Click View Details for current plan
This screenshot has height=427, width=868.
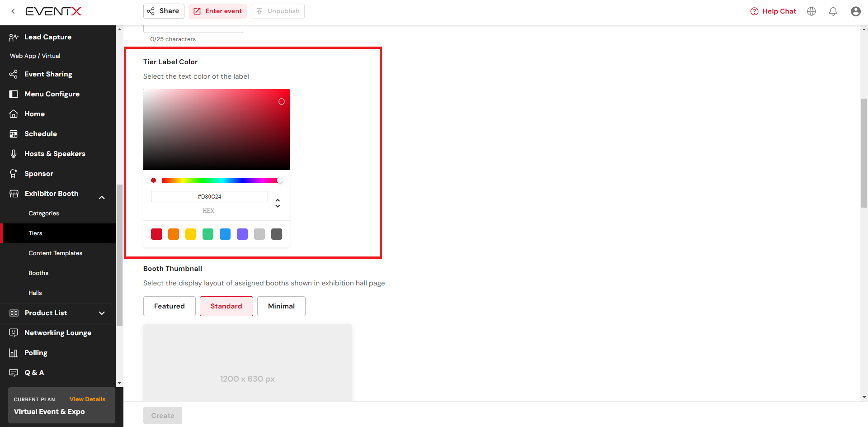pyautogui.click(x=87, y=399)
